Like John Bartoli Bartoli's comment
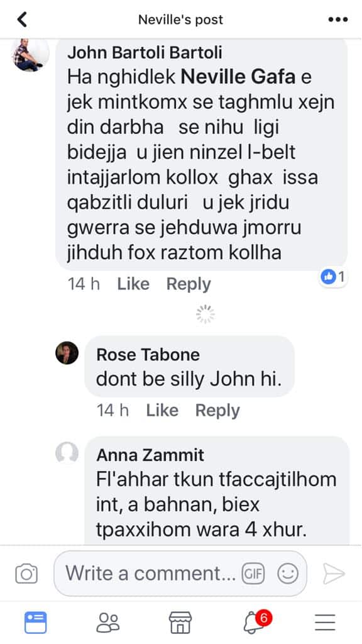The width and height of the screenshot is (362, 644). click(x=133, y=284)
